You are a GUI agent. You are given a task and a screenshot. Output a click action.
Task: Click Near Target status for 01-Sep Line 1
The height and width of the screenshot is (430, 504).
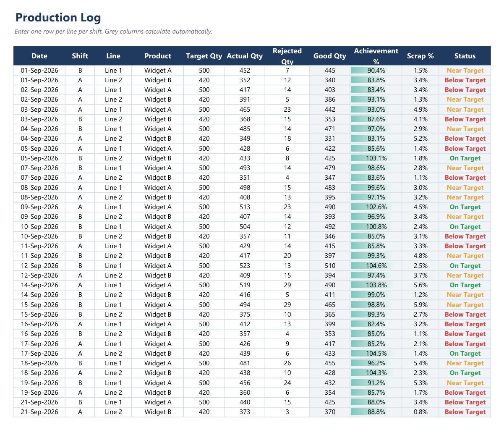465,71
